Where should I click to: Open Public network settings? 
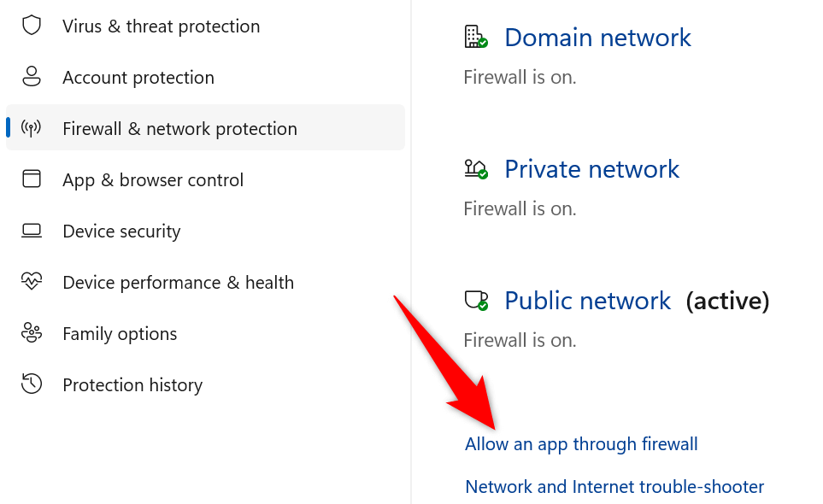click(x=587, y=300)
